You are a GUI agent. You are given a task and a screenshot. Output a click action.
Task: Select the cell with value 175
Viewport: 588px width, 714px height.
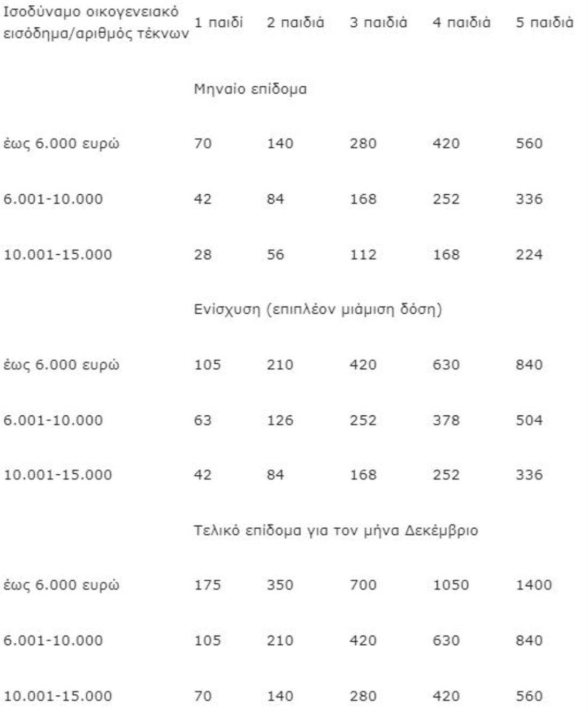(x=208, y=585)
